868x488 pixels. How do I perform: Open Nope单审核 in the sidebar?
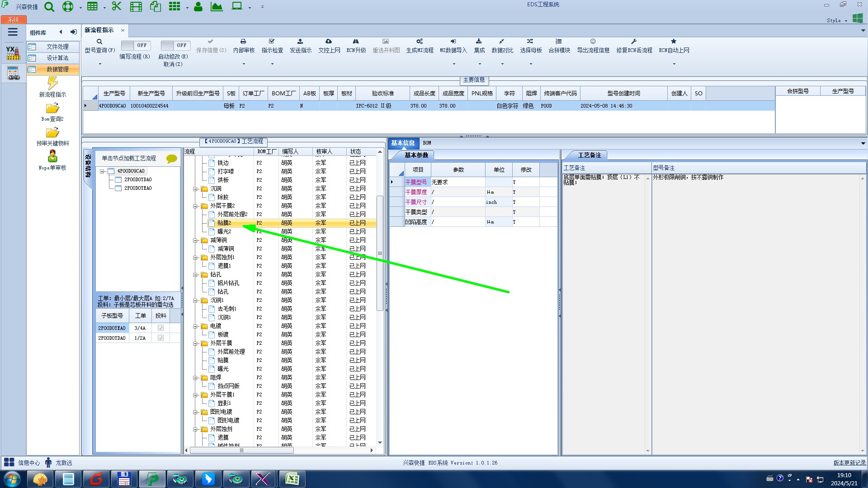click(52, 157)
